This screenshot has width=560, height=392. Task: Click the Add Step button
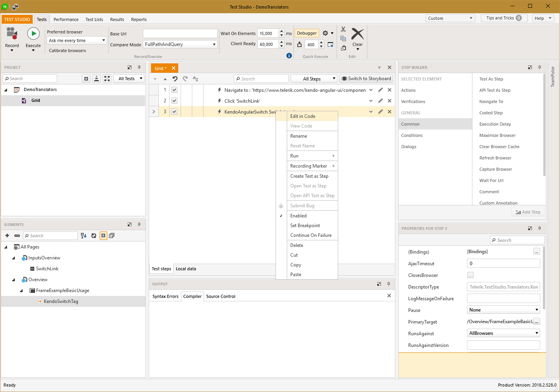pos(528,212)
